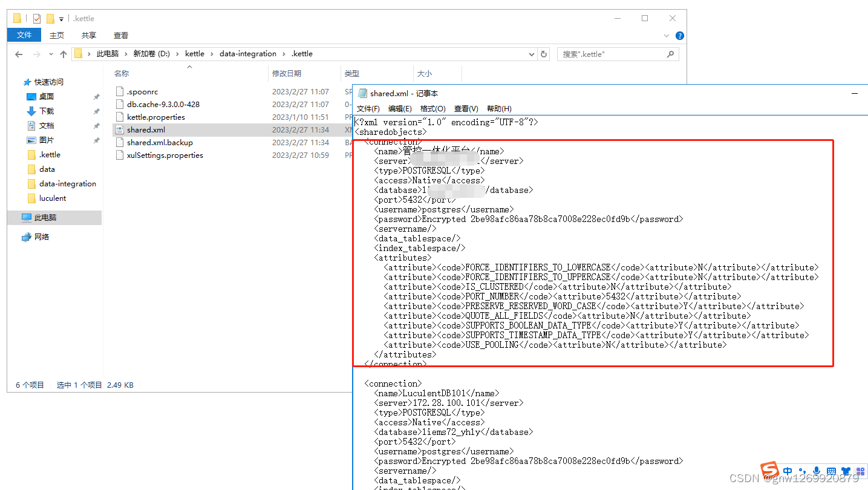Select the shared.xml.backup file
This screenshot has width=868, height=490.
point(160,142)
